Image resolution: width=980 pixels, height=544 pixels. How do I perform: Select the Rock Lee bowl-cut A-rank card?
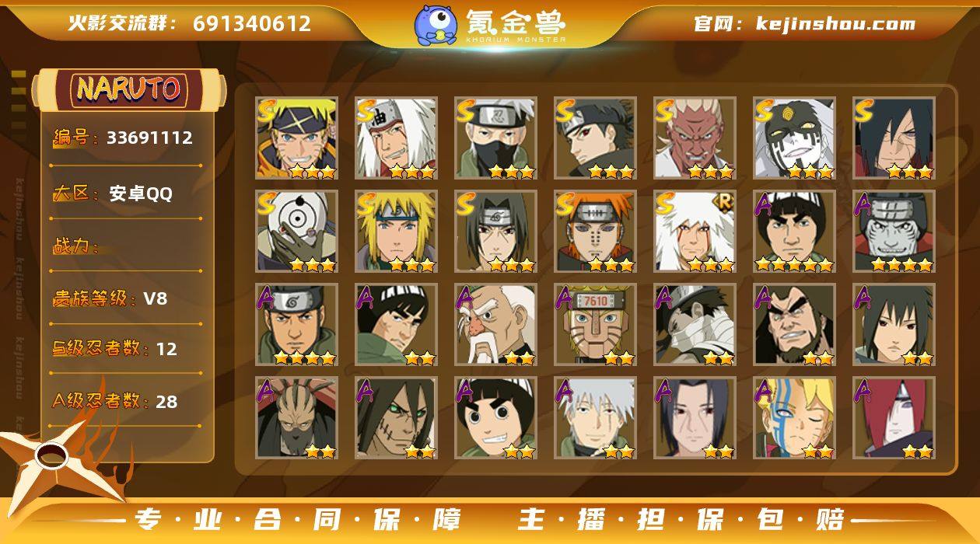495,418
